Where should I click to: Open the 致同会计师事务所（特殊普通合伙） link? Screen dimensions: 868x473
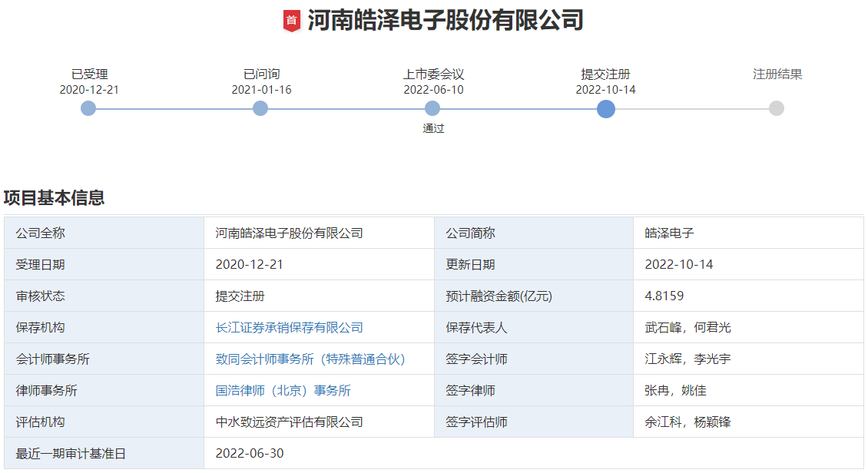[x=310, y=359]
